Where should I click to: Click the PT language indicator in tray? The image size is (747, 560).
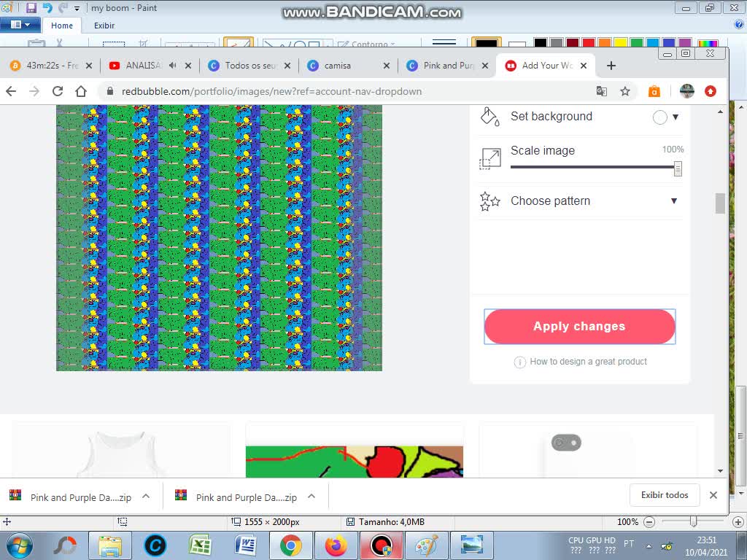(x=629, y=543)
